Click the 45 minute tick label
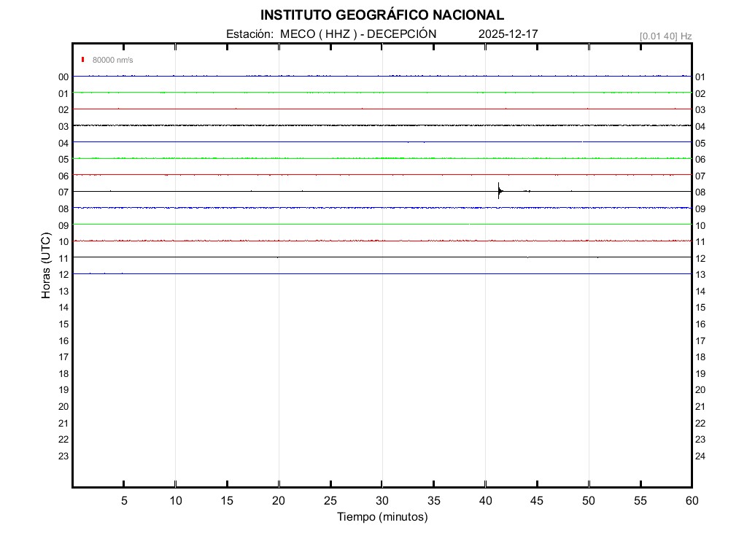Image resolution: width=747 pixels, height=560 pixels. 537,501
